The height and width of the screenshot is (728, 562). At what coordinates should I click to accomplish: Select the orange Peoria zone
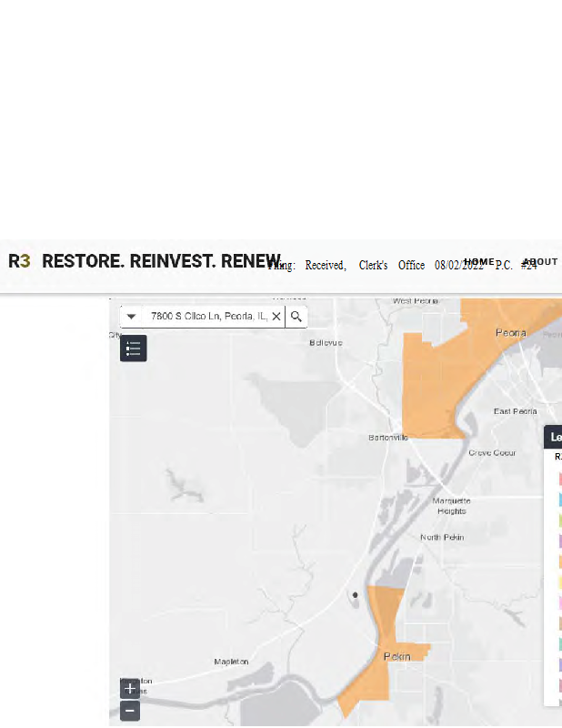[x=437, y=382]
